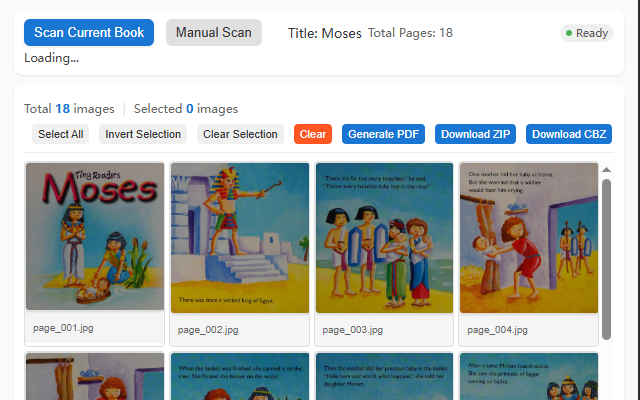The width and height of the screenshot is (640, 400).
Task: Click the page_001.jpg filename label
Action: (63, 328)
